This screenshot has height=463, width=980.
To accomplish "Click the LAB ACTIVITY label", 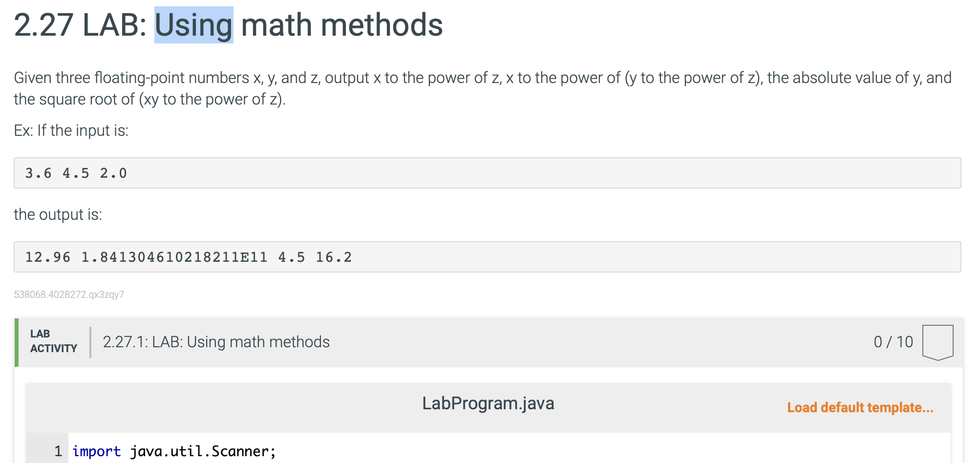I will point(53,341).
